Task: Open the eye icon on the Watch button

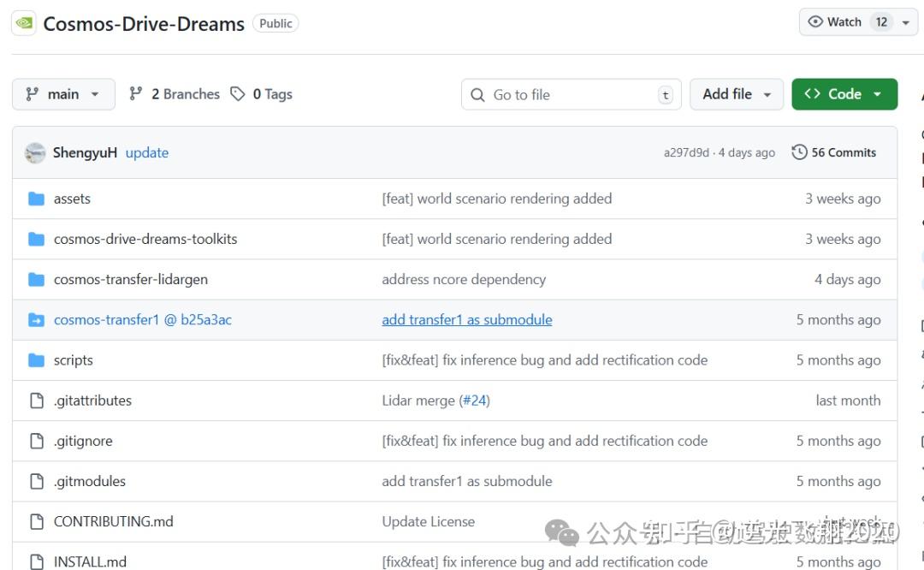Action: point(815,21)
